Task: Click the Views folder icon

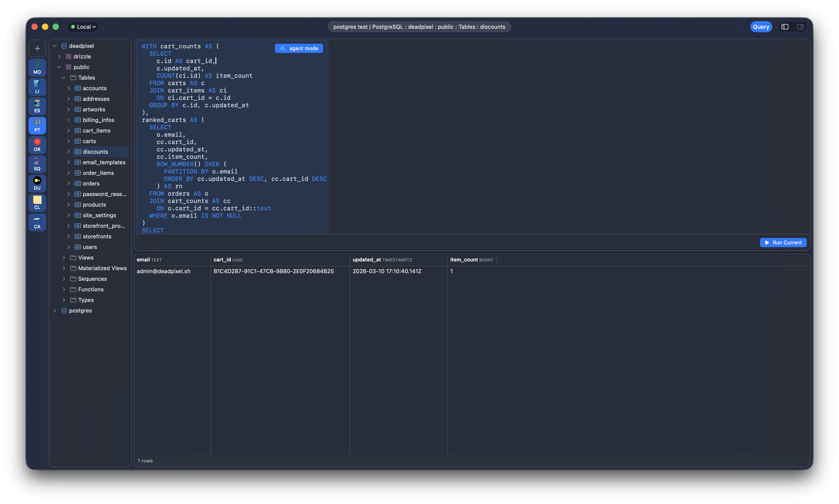Action: [73, 258]
